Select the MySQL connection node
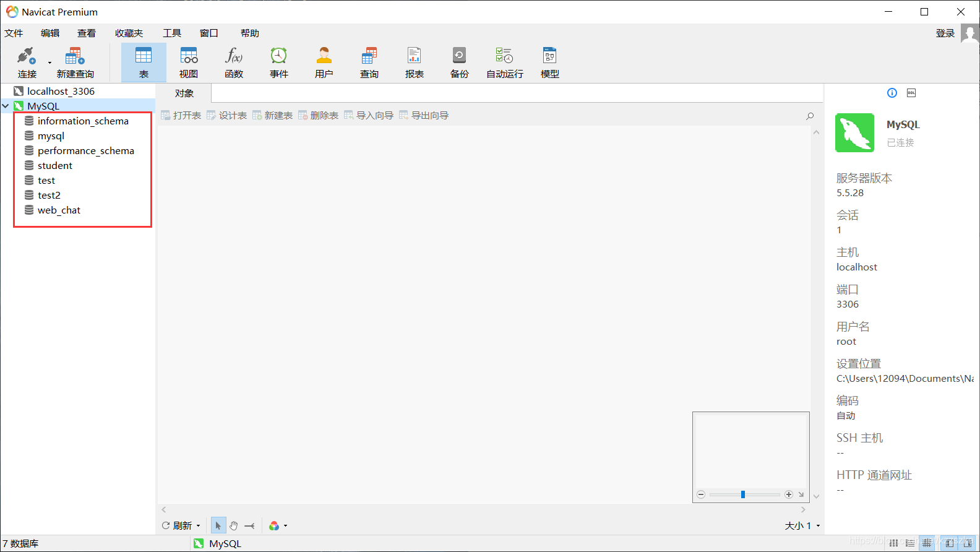Image resolution: width=980 pixels, height=552 pixels. 43,106
